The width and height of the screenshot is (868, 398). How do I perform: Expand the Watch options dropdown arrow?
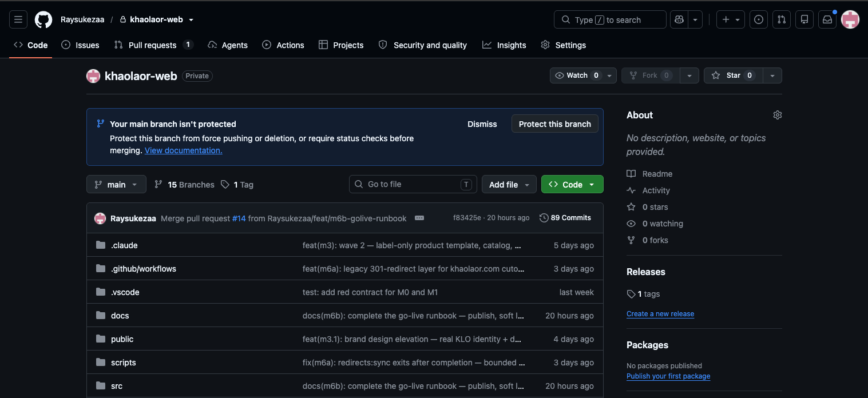tap(610, 75)
